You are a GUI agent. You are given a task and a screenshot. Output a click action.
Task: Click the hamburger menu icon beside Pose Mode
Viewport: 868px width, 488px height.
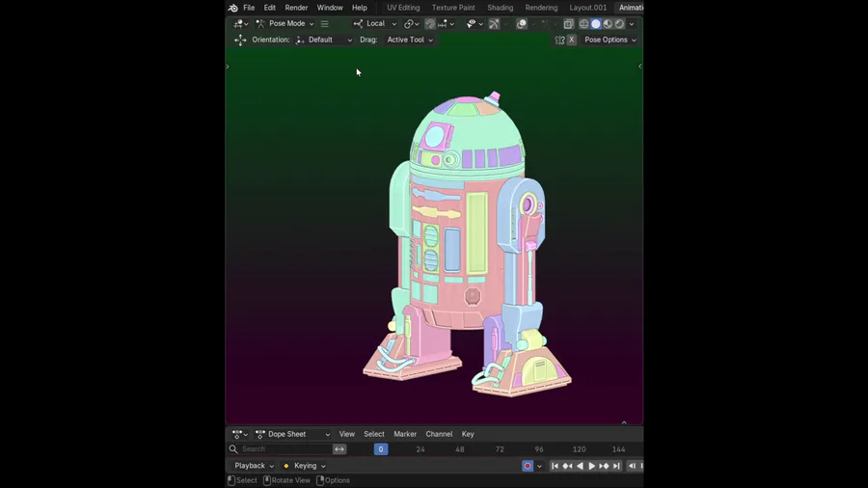point(325,24)
